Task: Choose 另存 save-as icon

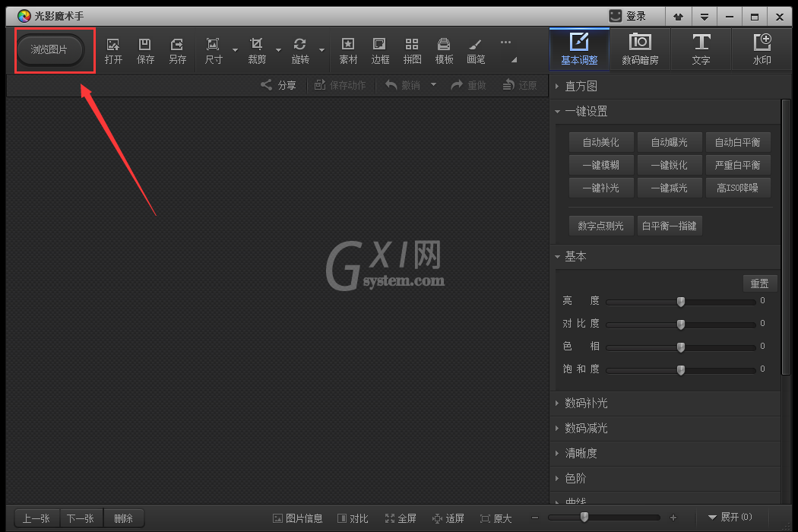Action: 178,51
